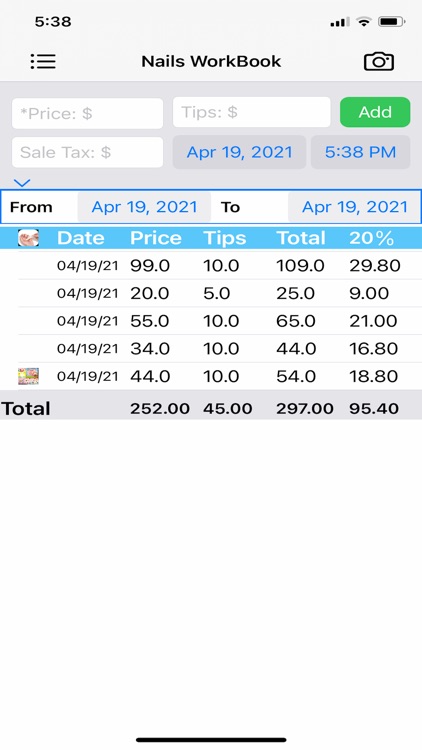The width and height of the screenshot is (422, 750).
Task: Select the total cell 54.0
Action: [296, 376]
